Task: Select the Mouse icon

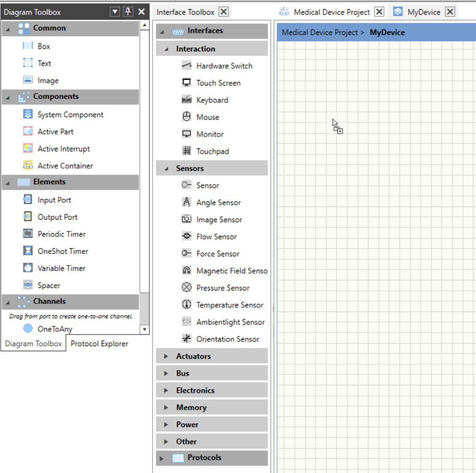Action: coord(186,117)
